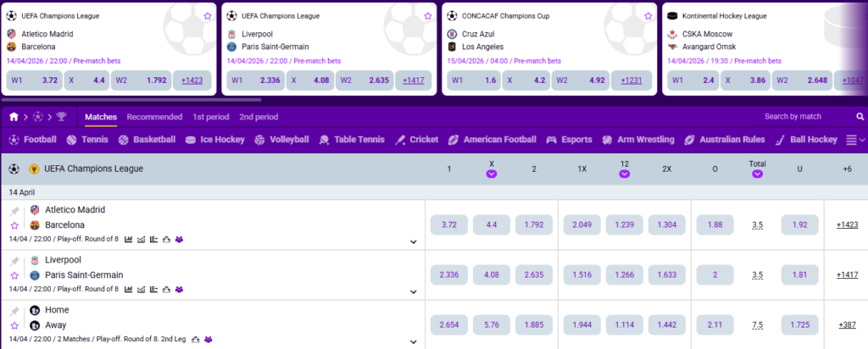Select over odds 2.11 in Home/Away row
The image size is (868, 349).
coord(715,324)
